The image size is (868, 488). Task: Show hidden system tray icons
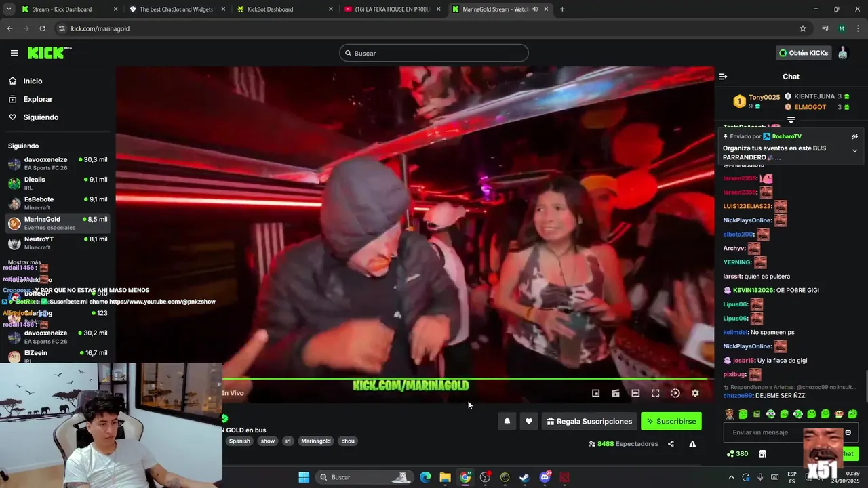[731, 477]
